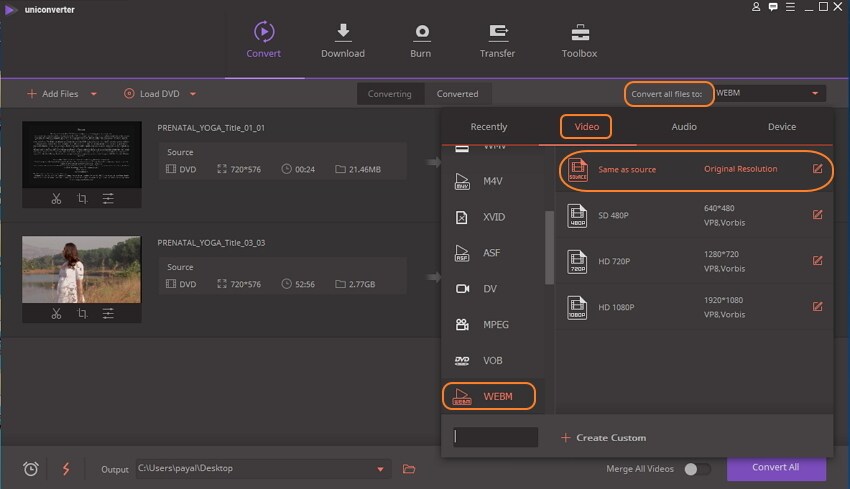
Task: Click the PRENATAL_YOGA_Title_03_03 file name
Action: tap(211, 243)
